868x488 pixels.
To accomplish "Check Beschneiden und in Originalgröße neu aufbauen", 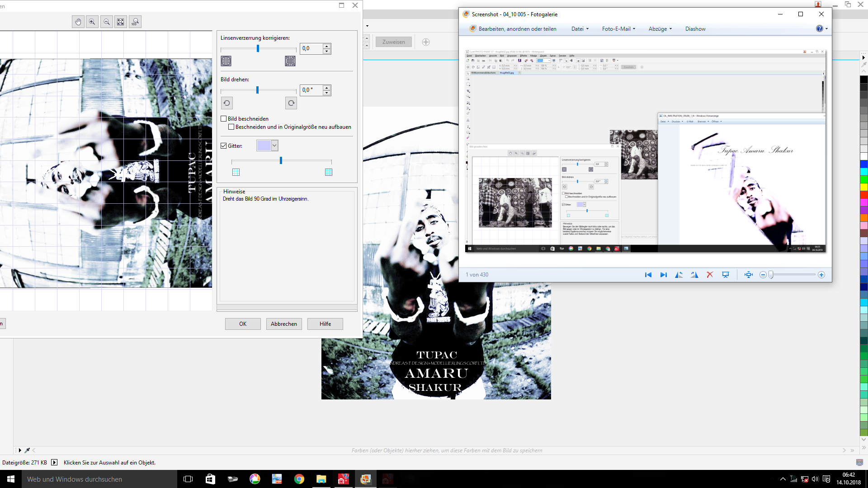I will point(231,127).
